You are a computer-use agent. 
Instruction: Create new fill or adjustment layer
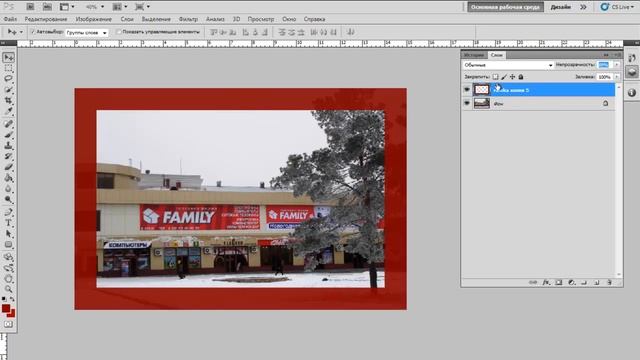[x=571, y=282]
